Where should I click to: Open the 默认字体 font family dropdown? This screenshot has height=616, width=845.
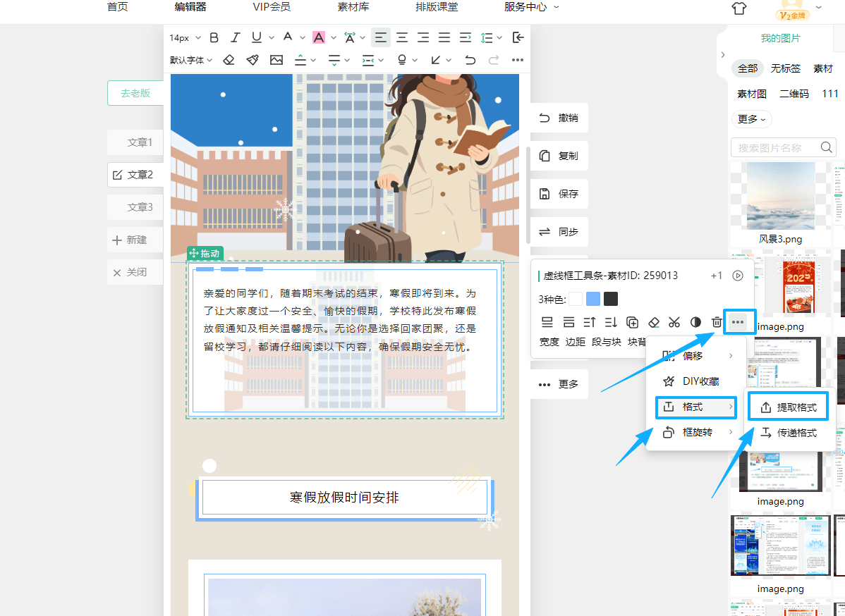click(190, 60)
